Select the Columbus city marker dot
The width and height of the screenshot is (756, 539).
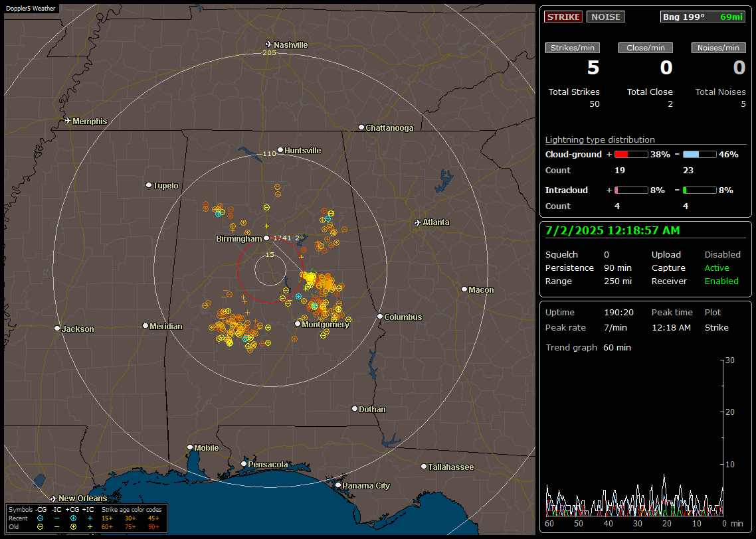point(380,317)
